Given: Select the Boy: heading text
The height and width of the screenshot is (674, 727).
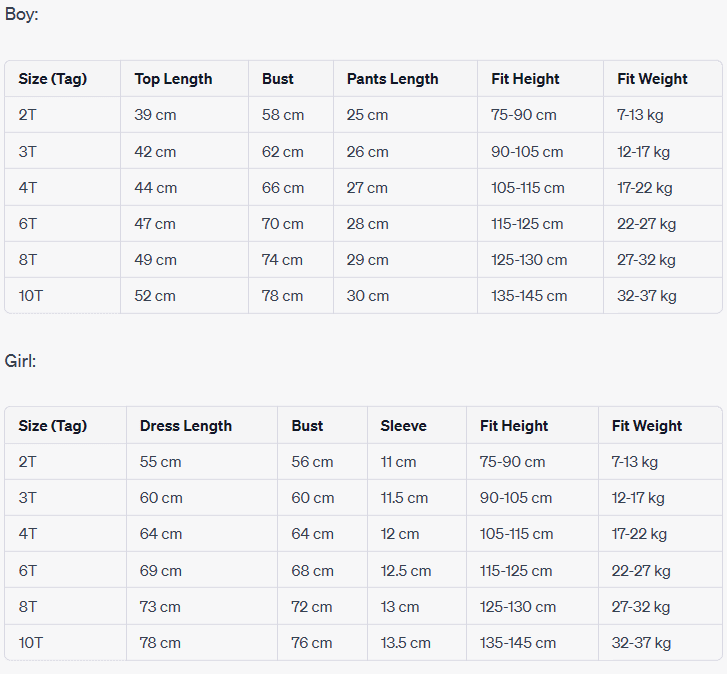Looking at the screenshot, I should click(x=22, y=15).
